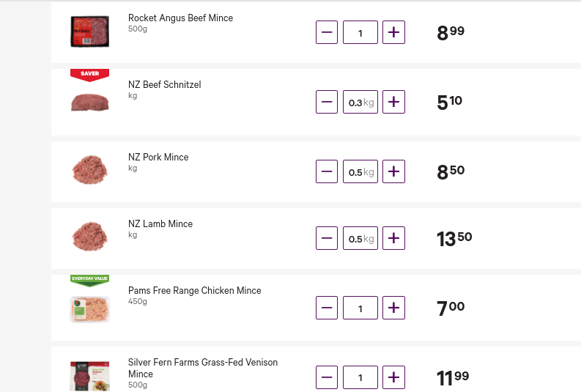Remove one Pams Free Range Chicken Mince
The width and height of the screenshot is (581, 392).
coord(327,308)
